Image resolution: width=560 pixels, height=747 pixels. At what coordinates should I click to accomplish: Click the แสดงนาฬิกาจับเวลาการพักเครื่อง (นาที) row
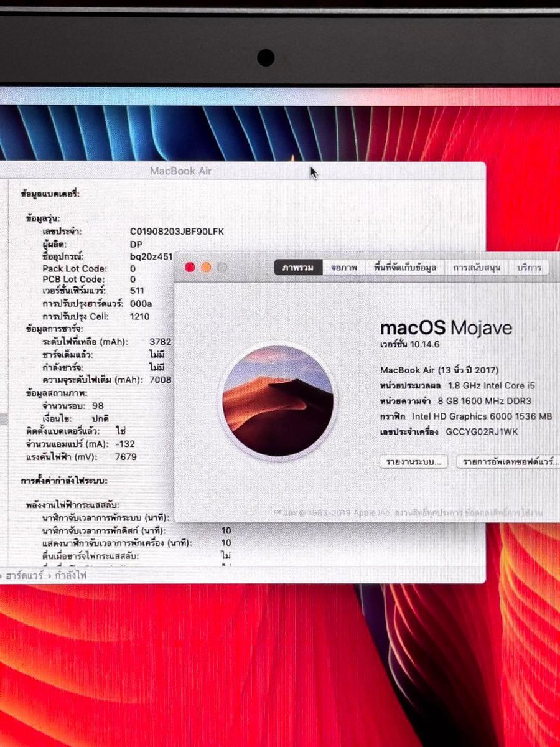point(137,543)
